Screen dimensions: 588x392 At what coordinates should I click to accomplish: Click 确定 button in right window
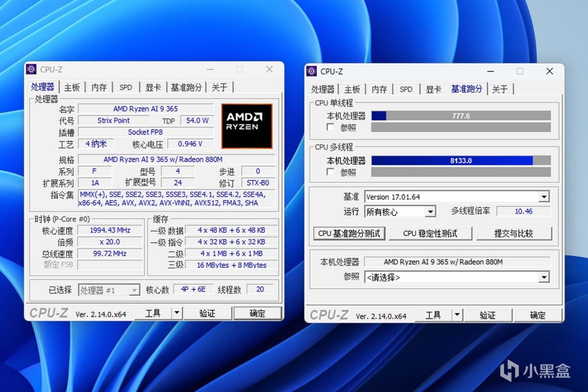point(537,315)
